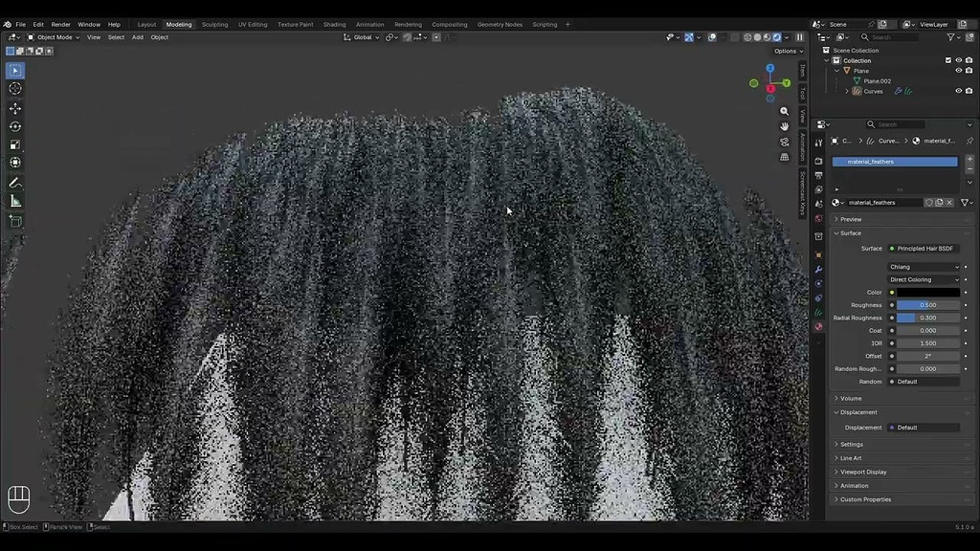Screen dimensions: 980x551
Task: Switch to the Shading workspace tab
Action: pyautogui.click(x=334, y=24)
